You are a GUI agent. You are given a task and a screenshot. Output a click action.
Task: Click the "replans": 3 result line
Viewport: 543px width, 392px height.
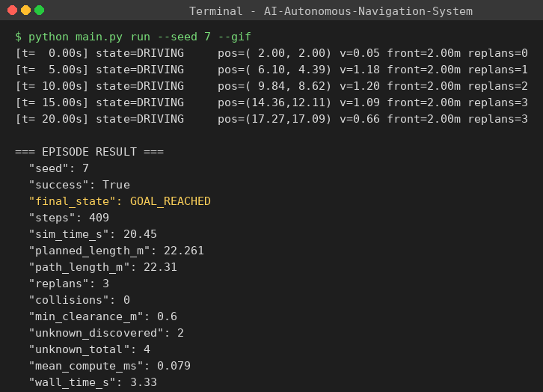(69, 284)
